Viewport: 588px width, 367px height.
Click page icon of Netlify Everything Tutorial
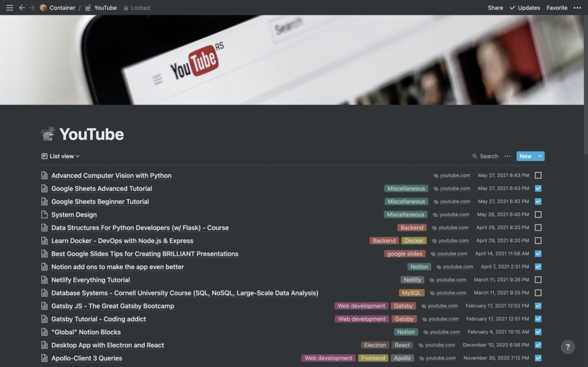coord(44,280)
